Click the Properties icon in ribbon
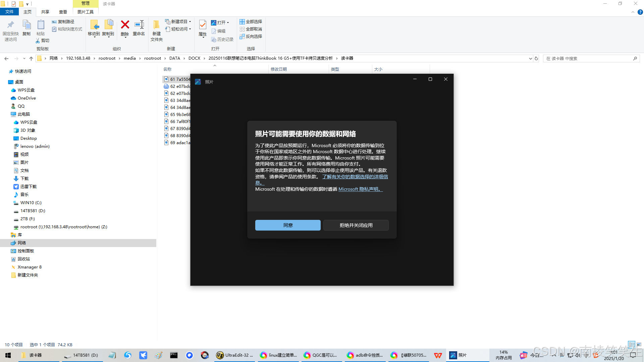Image resolution: width=644 pixels, height=362 pixels. pos(203,25)
